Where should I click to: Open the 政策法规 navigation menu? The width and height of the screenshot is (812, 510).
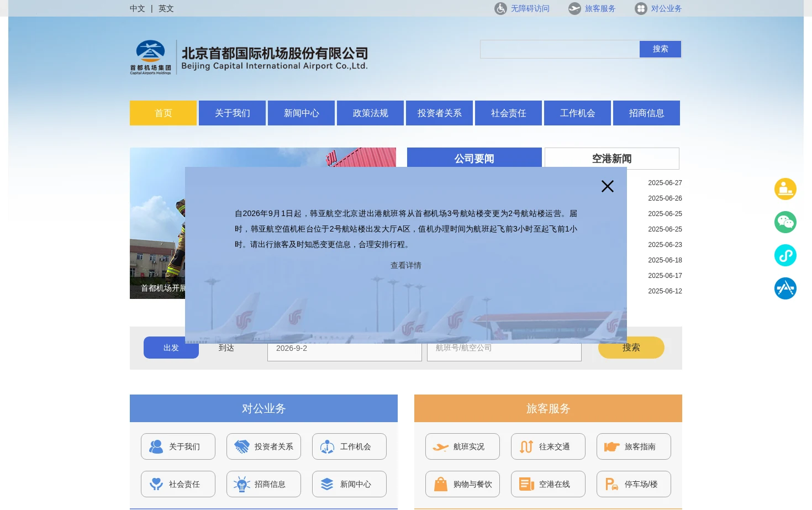point(370,113)
